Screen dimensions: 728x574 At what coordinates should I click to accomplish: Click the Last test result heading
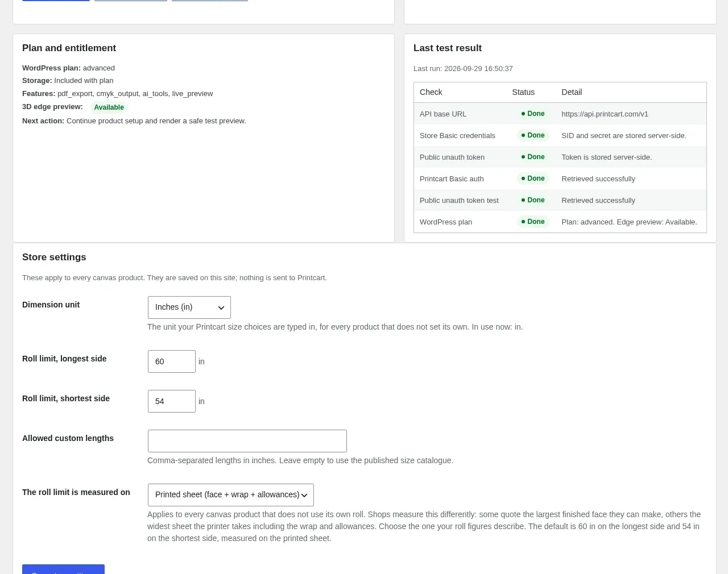(x=448, y=48)
